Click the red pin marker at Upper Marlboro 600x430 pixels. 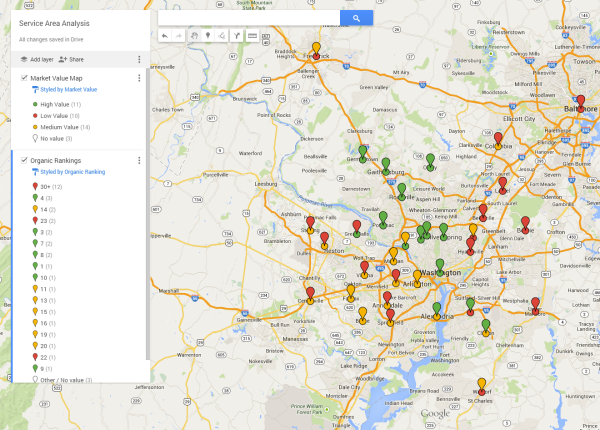pyautogui.click(x=535, y=305)
